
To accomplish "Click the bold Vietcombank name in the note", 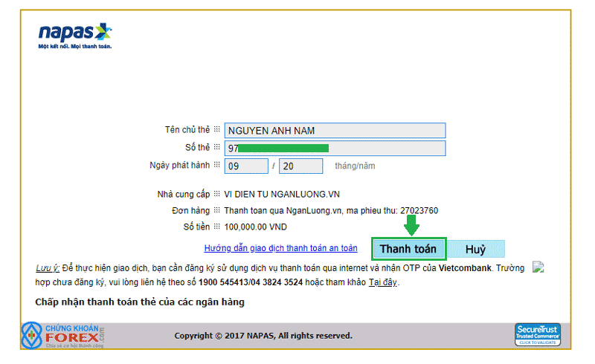I will point(465,268).
